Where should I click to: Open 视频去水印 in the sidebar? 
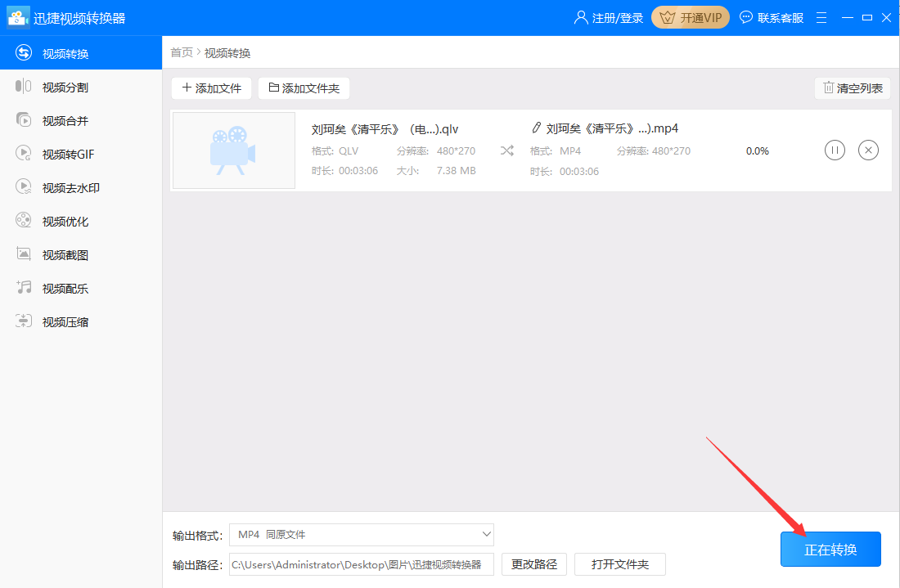(81, 187)
